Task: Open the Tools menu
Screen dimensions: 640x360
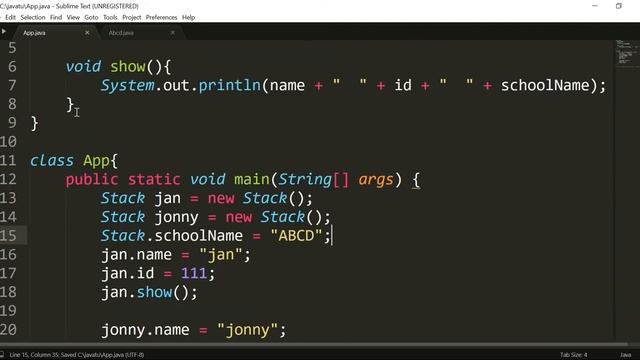Action: coord(110,17)
